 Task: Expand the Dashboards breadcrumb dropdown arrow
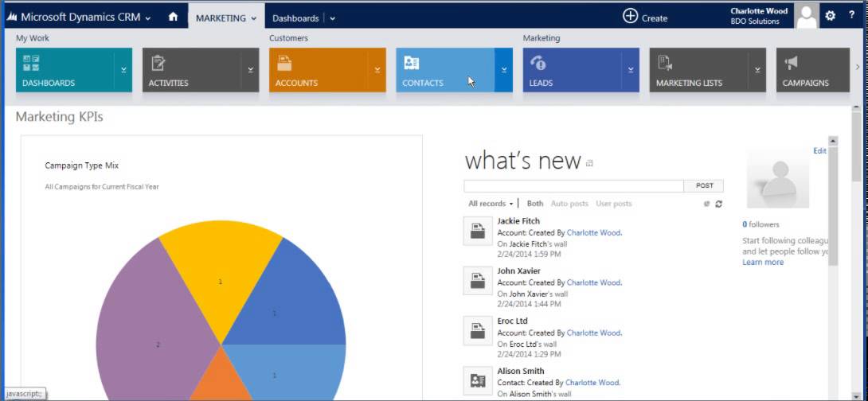point(332,18)
